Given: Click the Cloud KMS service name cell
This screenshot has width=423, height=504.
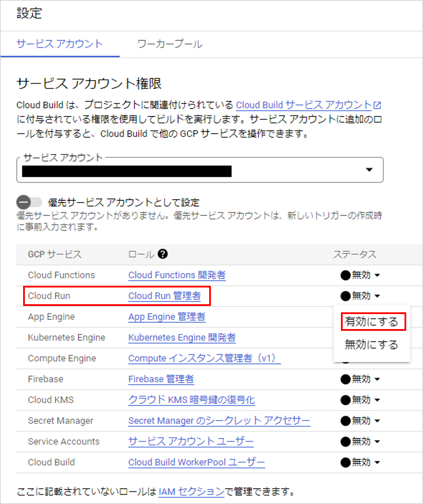Looking at the screenshot, I should pos(51,400).
